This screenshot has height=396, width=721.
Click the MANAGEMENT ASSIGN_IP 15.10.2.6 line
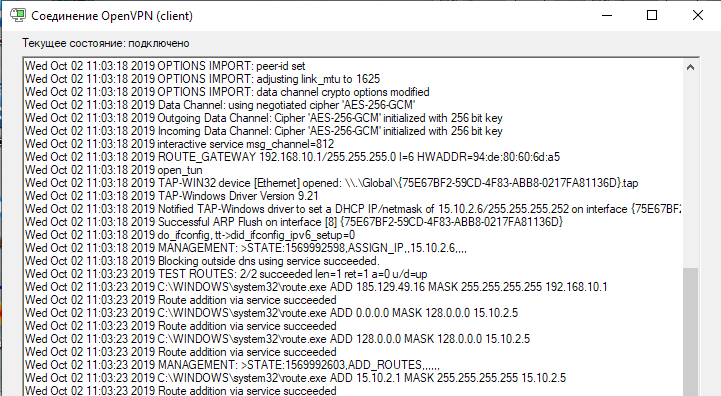(x=246, y=248)
